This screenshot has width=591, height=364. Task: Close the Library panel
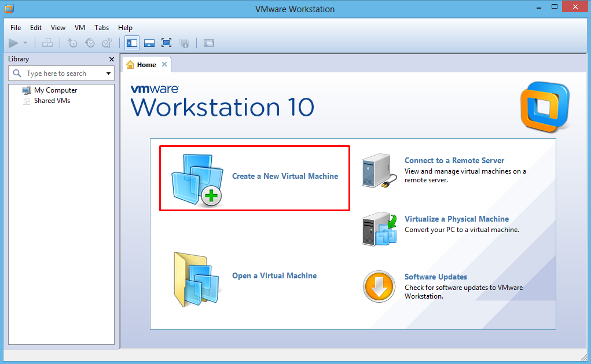pos(112,59)
